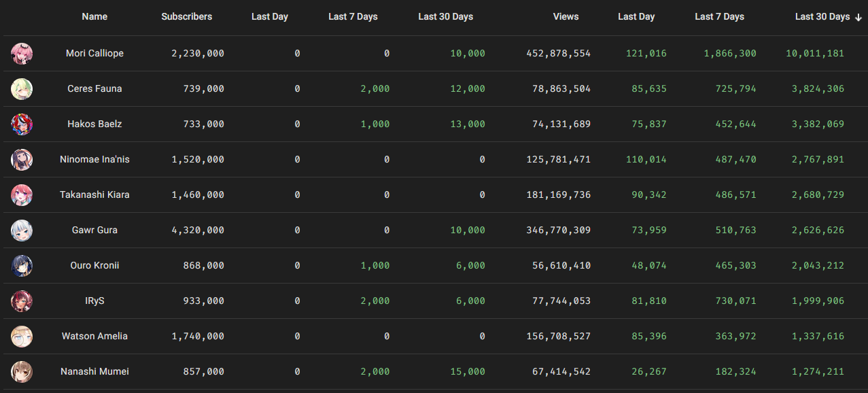Click Ninomae Ina'nis avatar icon
This screenshot has width=868, height=393.
[x=22, y=160]
